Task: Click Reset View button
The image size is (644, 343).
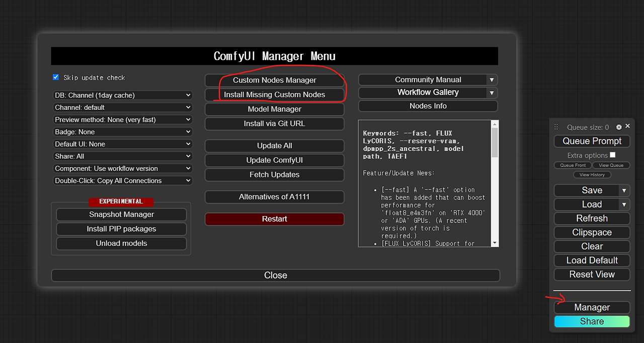Action: [x=592, y=275]
